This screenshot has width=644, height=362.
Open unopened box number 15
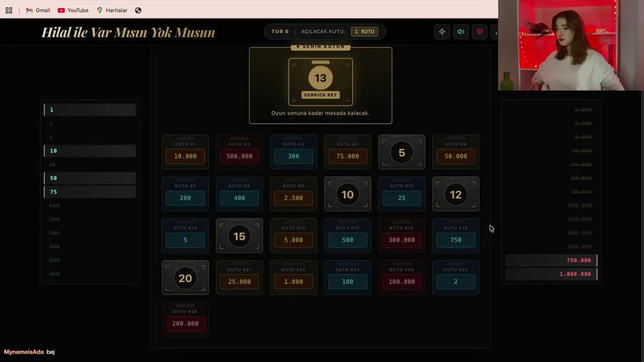(x=239, y=236)
